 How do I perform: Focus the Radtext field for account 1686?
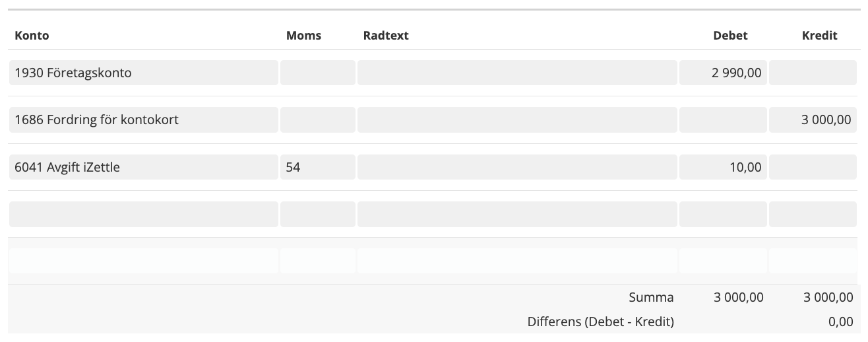pos(517,120)
